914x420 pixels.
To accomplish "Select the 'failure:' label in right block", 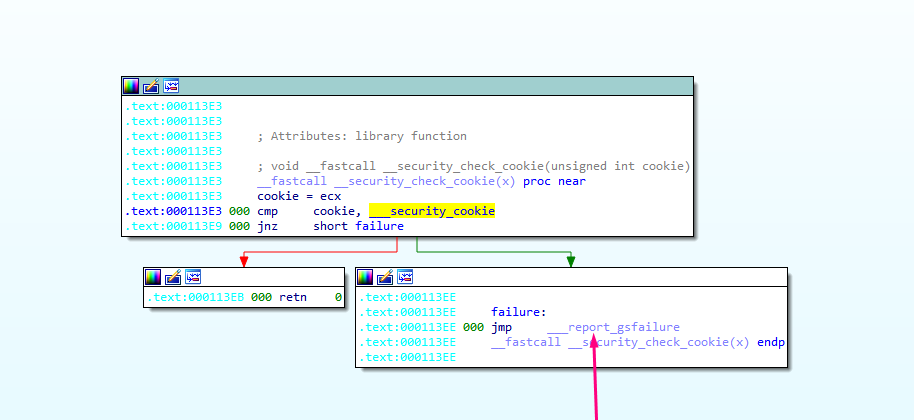I will tap(519, 312).
